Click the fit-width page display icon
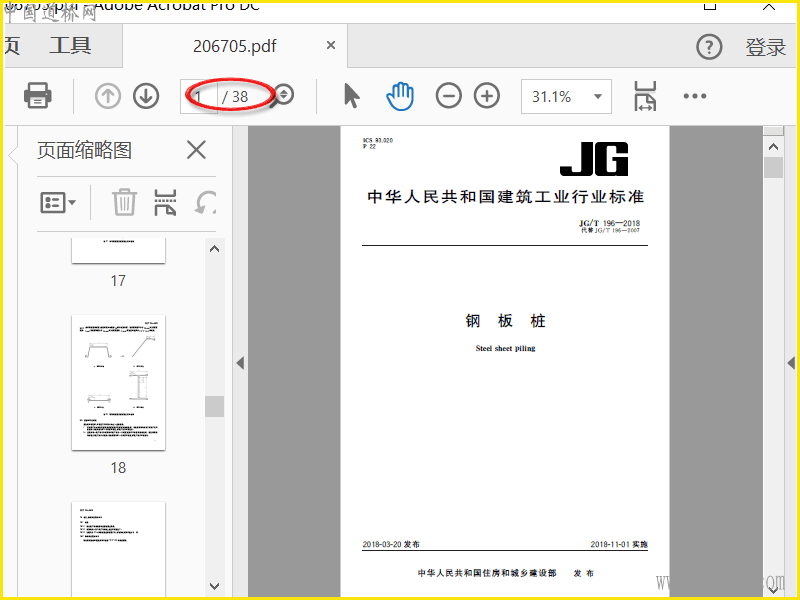 645,96
